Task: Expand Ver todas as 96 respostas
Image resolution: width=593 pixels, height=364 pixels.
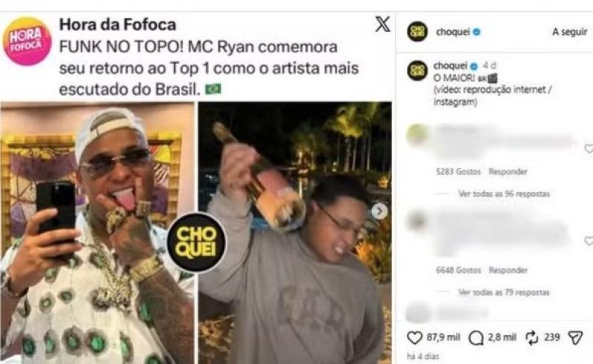Action: 504,193
